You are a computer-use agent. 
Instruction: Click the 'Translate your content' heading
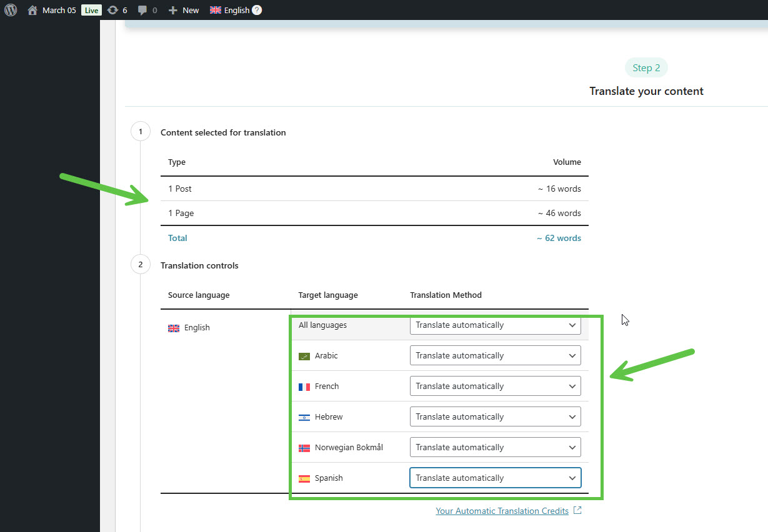[647, 91]
